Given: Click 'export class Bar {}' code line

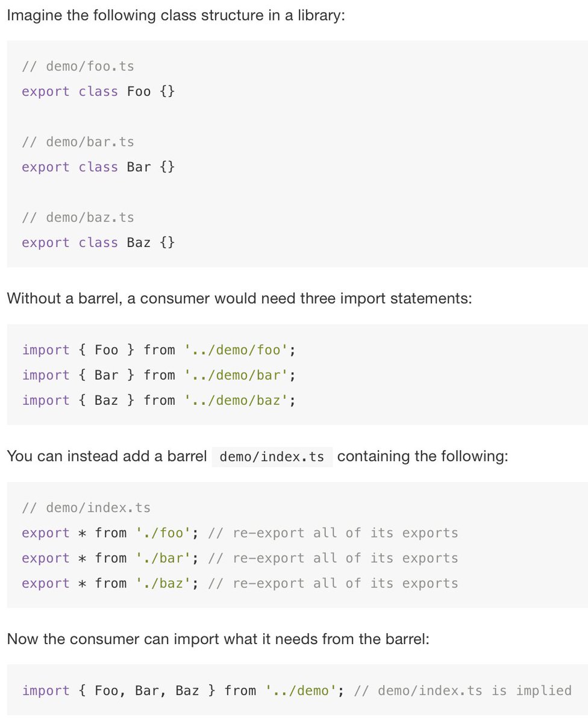Looking at the screenshot, I should coord(98,167).
